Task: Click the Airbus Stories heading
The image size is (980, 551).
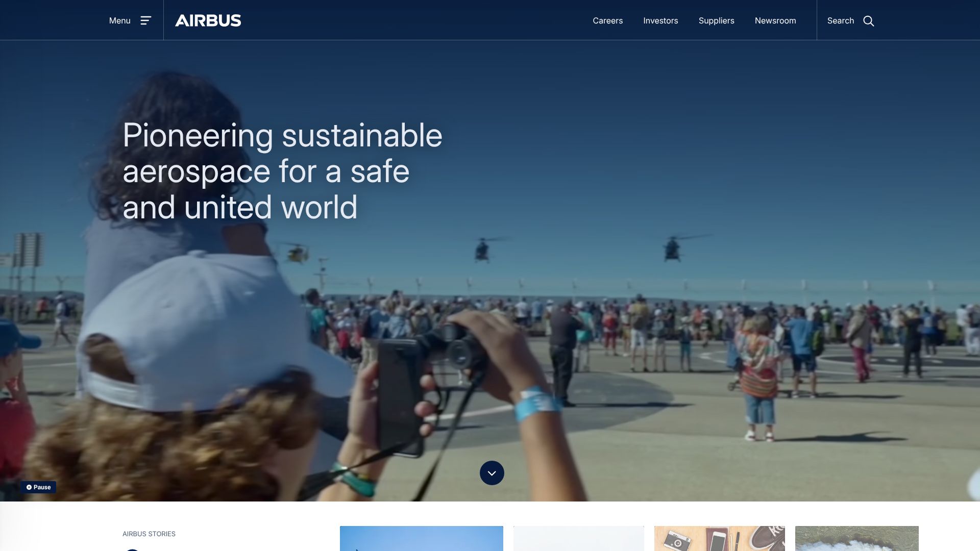Action: coord(149,534)
